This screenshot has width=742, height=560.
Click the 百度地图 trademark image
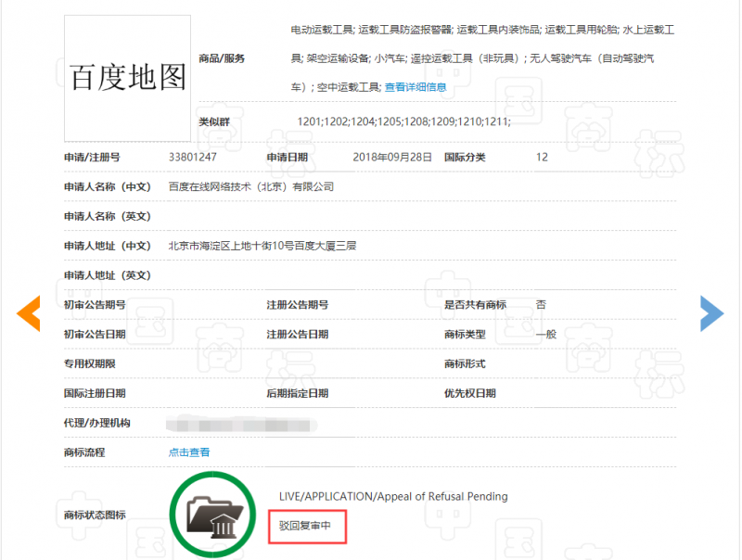point(128,78)
